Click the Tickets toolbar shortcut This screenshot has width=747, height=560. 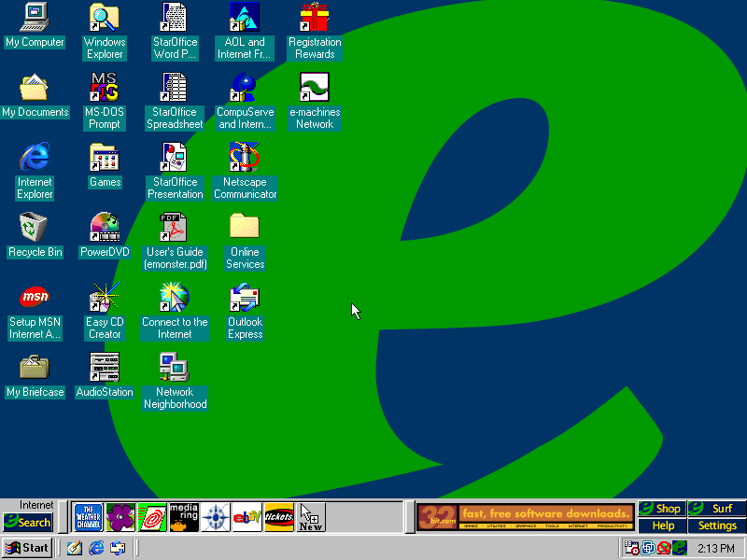(x=279, y=517)
